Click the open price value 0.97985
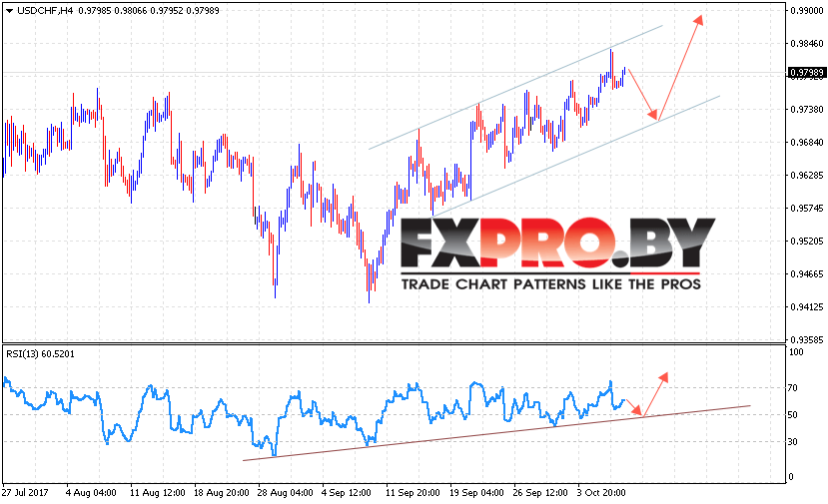This screenshot has height=504, width=828. [x=95, y=11]
